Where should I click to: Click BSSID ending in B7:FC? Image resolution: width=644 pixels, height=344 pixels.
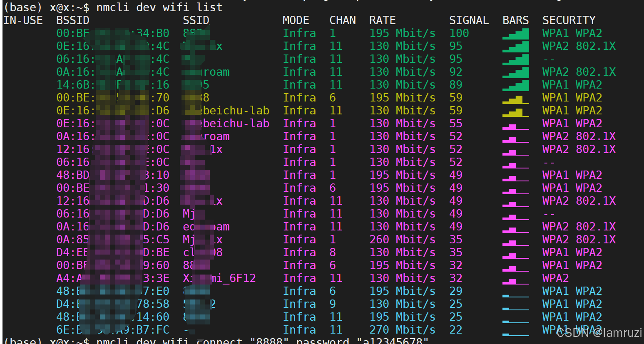[113, 330]
